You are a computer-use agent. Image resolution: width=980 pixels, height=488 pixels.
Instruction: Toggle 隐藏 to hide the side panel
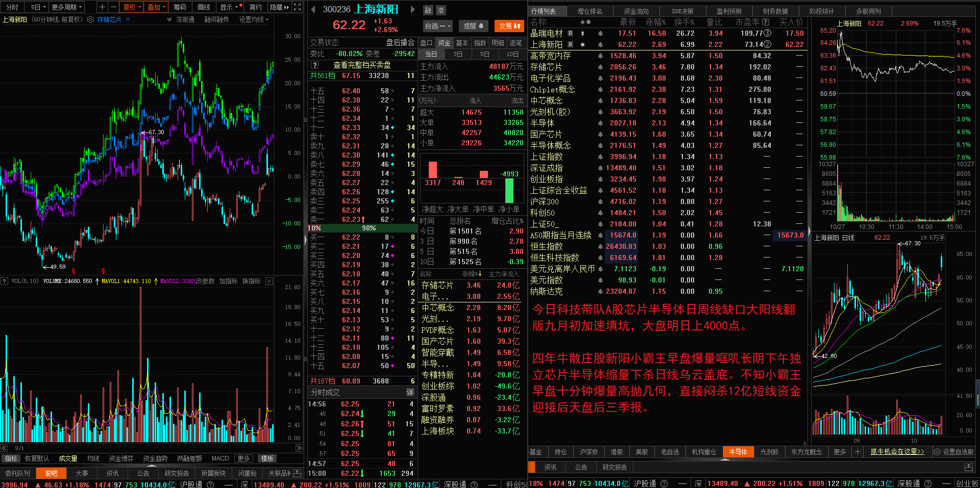(x=279, y=7)
